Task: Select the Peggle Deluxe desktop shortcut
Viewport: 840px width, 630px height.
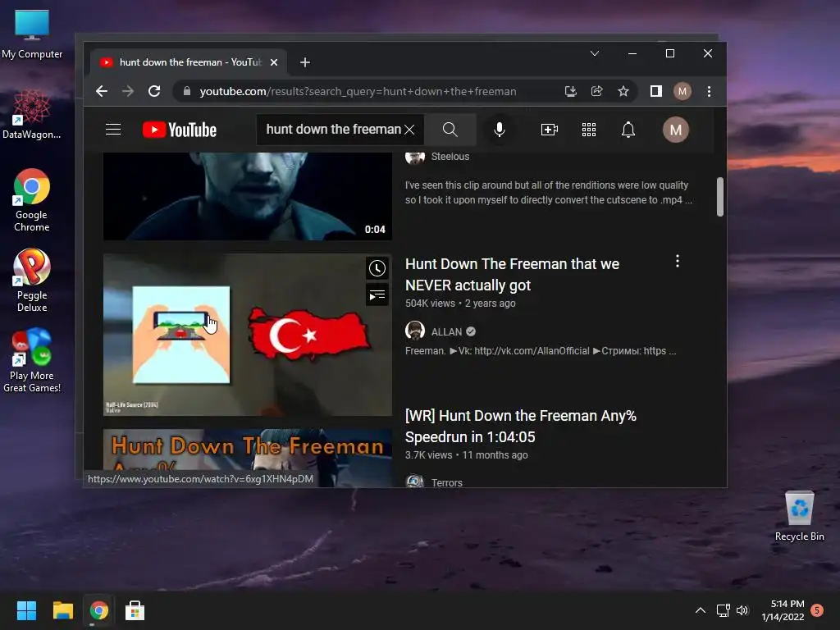Action: [x=32, y=281]
